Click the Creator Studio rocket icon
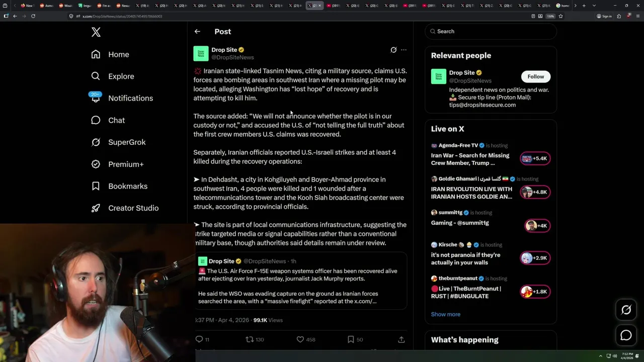The height and width of the screenshot is (362, 644). click(96, 208)
